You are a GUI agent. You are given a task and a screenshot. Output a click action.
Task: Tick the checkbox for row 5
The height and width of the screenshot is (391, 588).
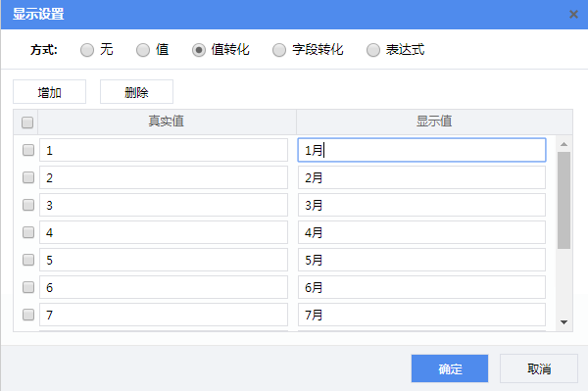(28, 260)
